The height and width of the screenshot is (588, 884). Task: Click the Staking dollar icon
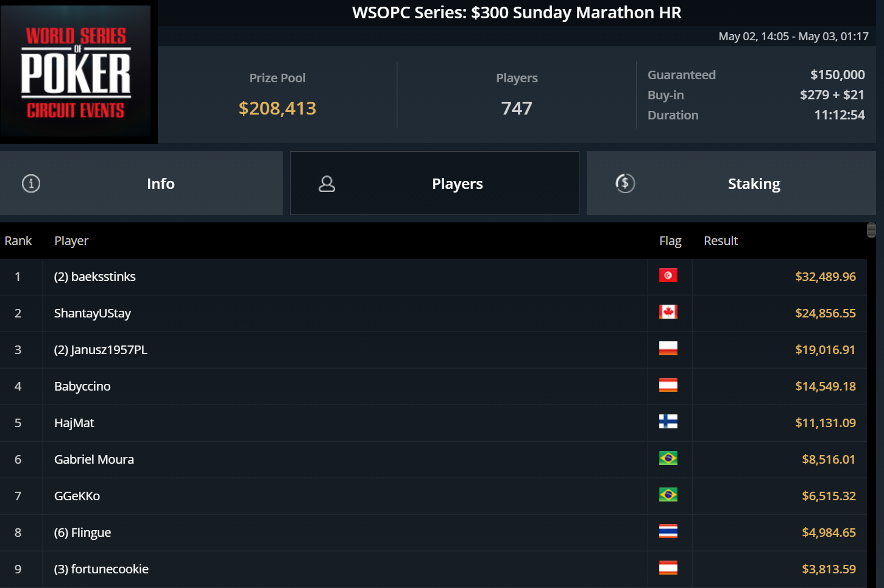pos(625,183)
